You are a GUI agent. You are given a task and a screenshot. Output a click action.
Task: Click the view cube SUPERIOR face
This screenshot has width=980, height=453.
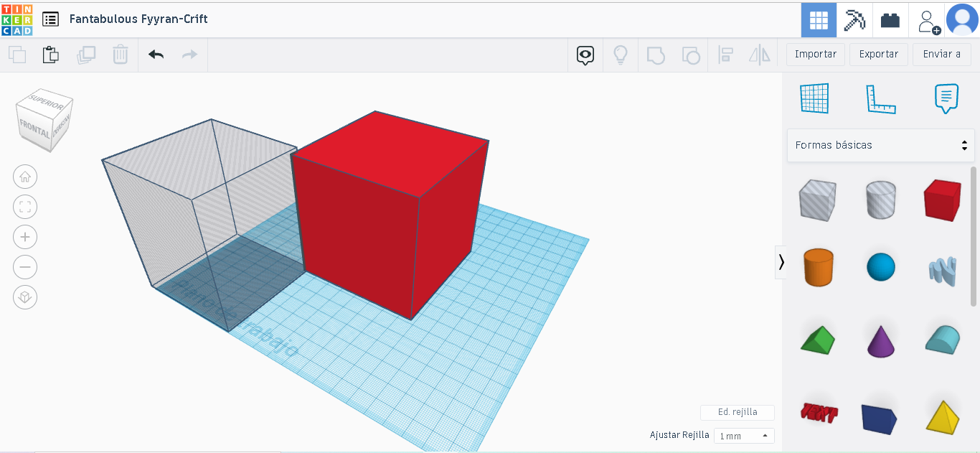point(47,103)
